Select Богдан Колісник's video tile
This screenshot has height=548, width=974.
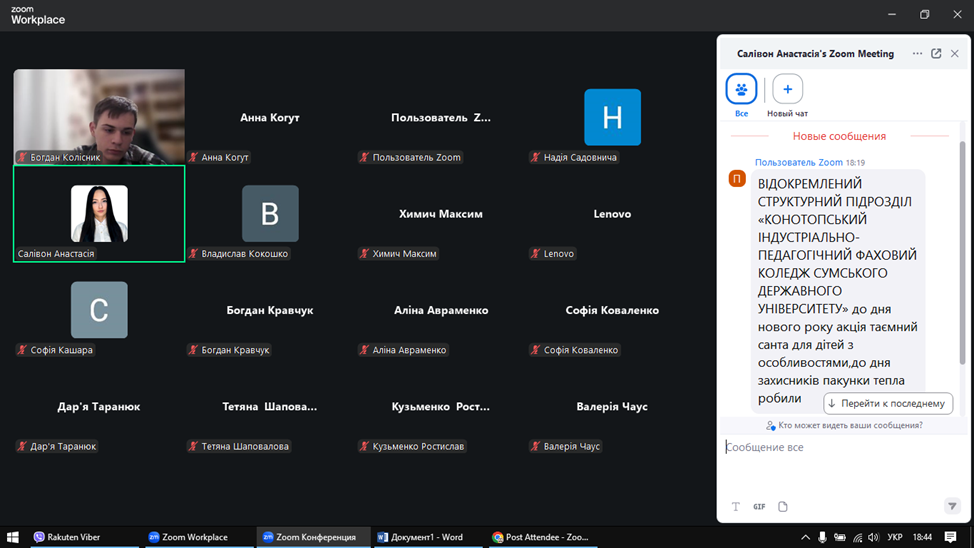(x=99, y=116)
